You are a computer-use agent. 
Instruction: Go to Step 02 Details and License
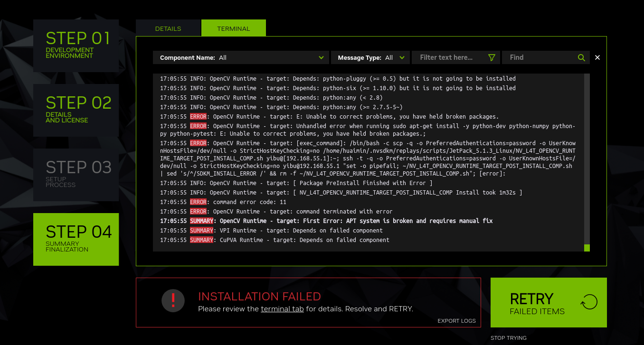coord(76,110)
